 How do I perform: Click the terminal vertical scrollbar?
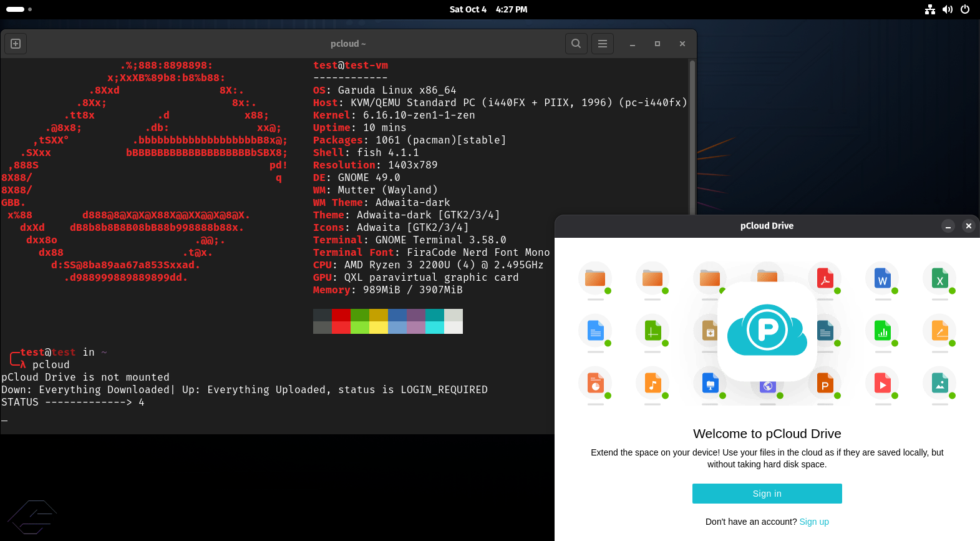click(x=692, y=137)
